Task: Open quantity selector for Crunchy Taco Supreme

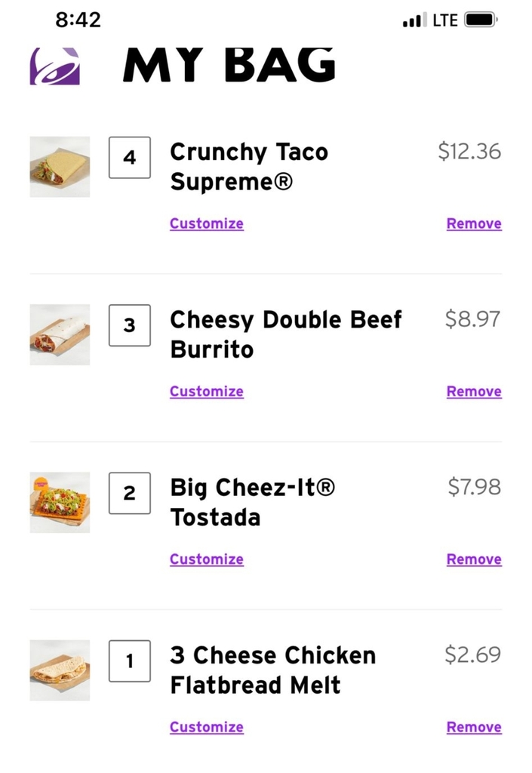Action: [x=129, y=158]
